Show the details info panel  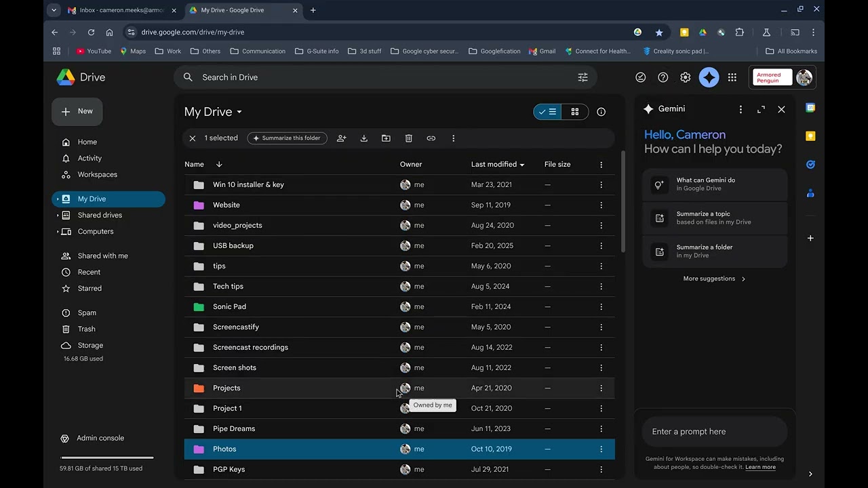[x=601, y=112]
